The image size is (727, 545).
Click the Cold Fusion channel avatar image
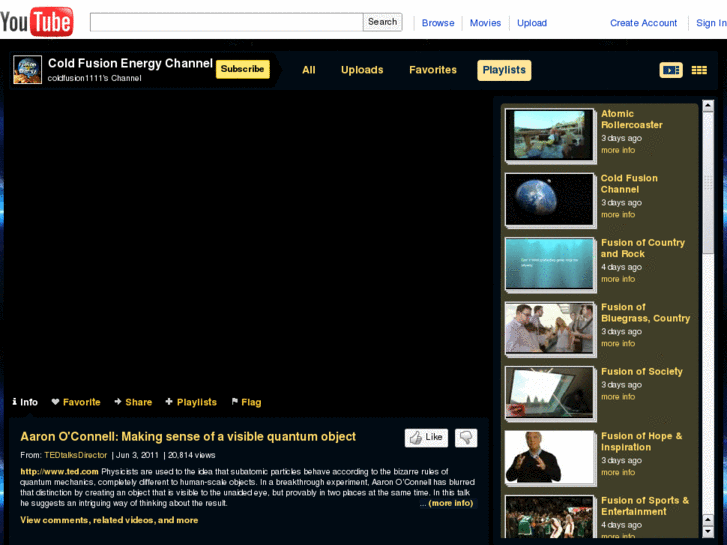pos(27,70)
